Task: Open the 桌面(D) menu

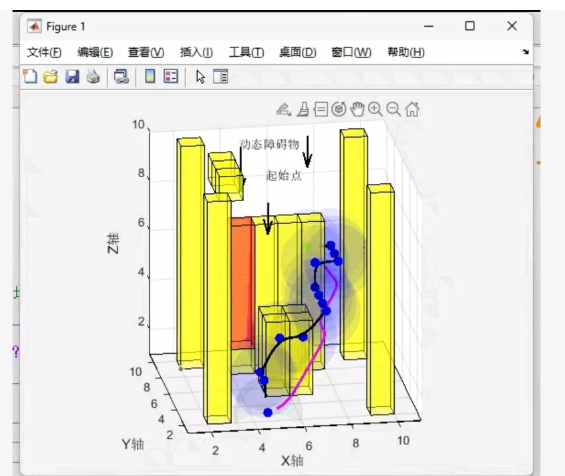Action: point(298,53)
